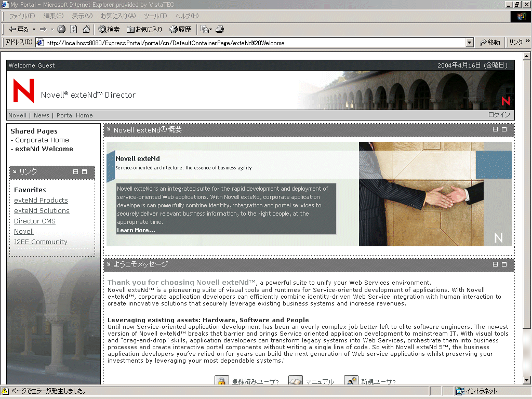Open the J2EE Community favorite link

point(41,242)
